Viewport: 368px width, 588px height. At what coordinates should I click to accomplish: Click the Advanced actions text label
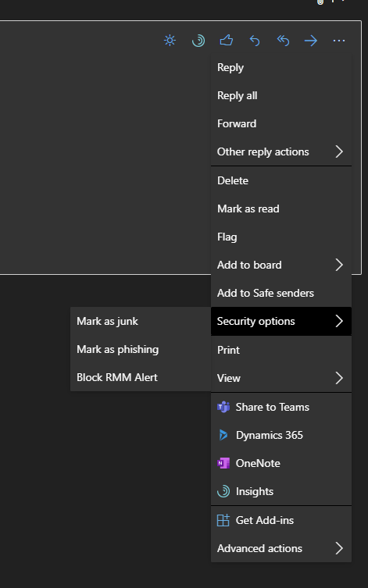tap(259, 548)
